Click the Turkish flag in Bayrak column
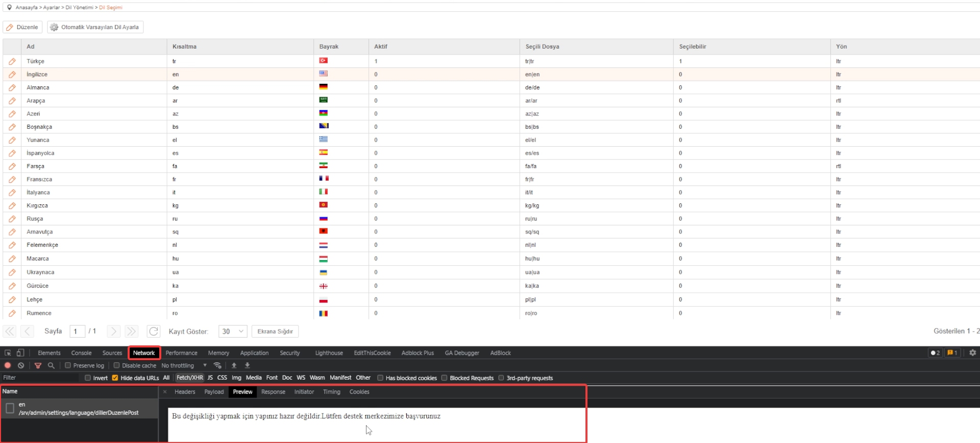 click(x=324, y=60)
